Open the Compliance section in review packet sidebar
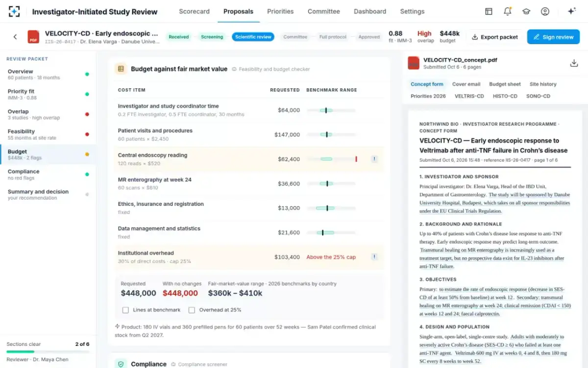The height and width of the screenshot is (368, 588). [x=48, y=175]
